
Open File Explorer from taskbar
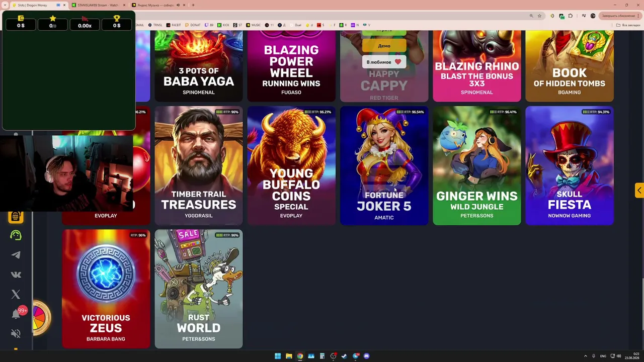tap(289, 356)
